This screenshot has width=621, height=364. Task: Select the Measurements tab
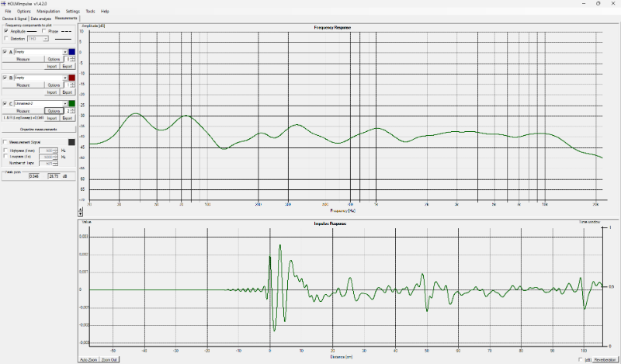pos(66,18)
